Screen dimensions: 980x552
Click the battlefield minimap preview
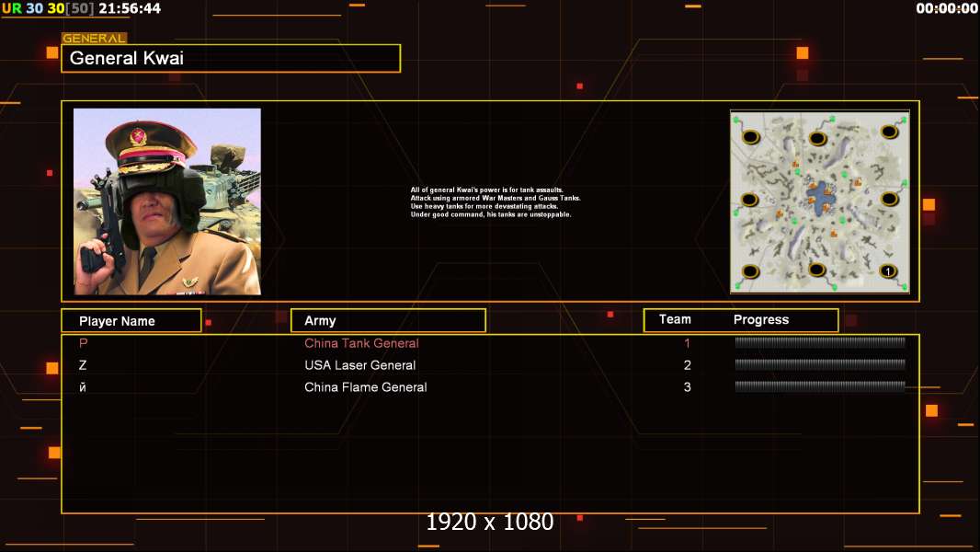(820, 201)
